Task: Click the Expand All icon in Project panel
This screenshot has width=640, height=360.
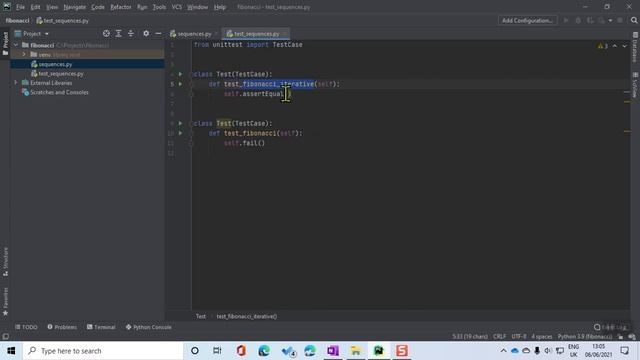Action: point(118,33)
